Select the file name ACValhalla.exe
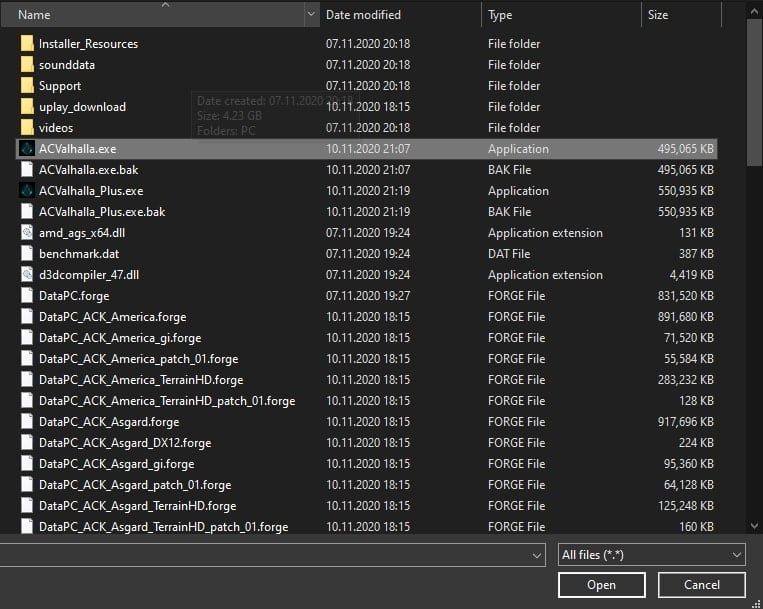This screenshot has width=763, height=609. click(77, 149)
